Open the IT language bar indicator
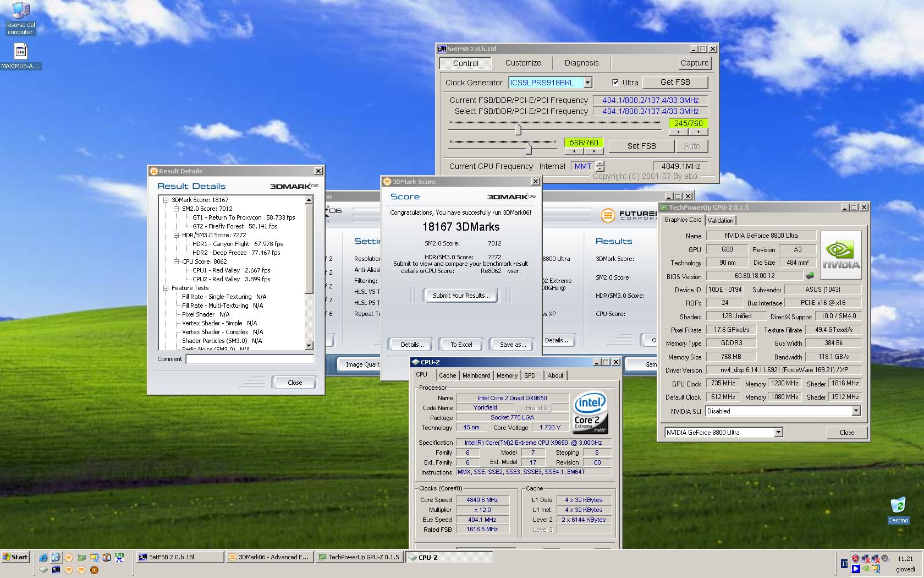This screenshot has height=578, width=924. pyautogui.click(x=844, y=564)
